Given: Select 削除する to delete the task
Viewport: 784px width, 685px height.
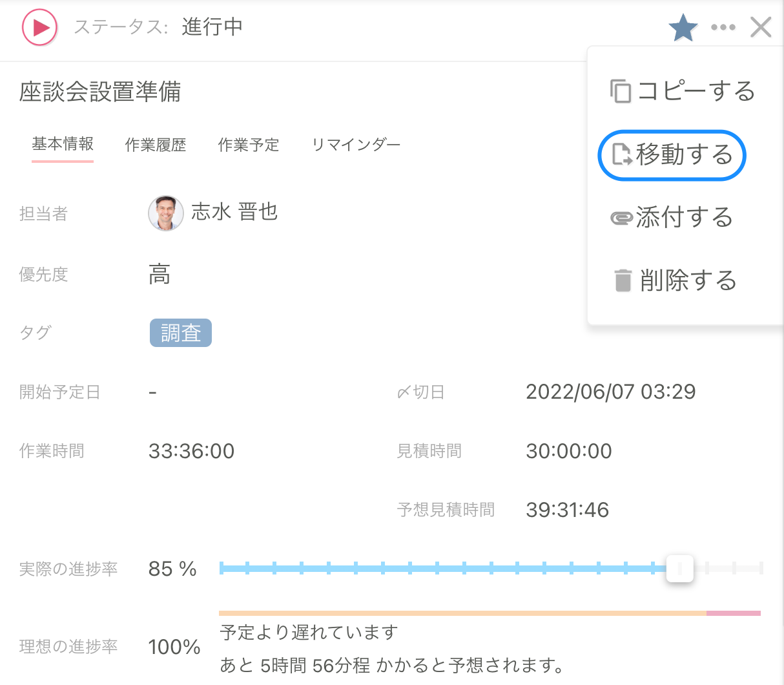Looking at the screenshot, I should tap(688, 280).
